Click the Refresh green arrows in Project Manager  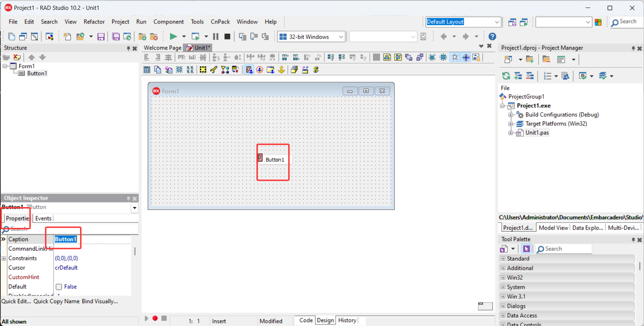click(x=506, y=76)
